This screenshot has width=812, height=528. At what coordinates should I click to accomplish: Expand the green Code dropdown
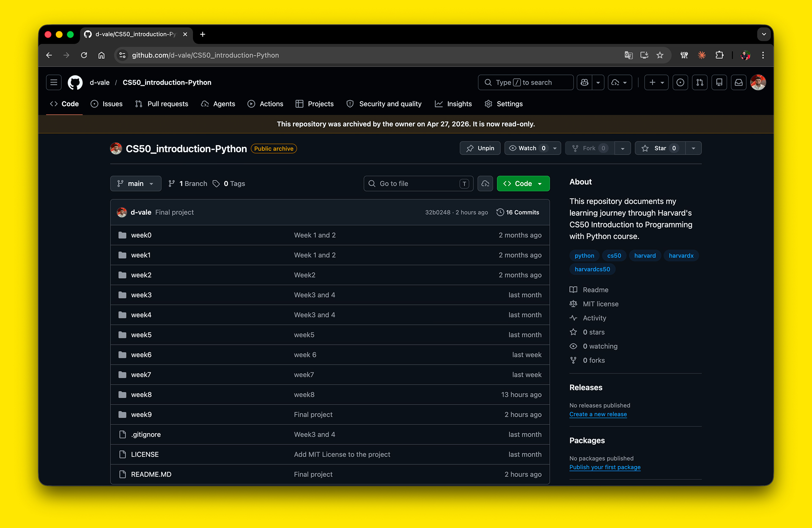[523, 183]
